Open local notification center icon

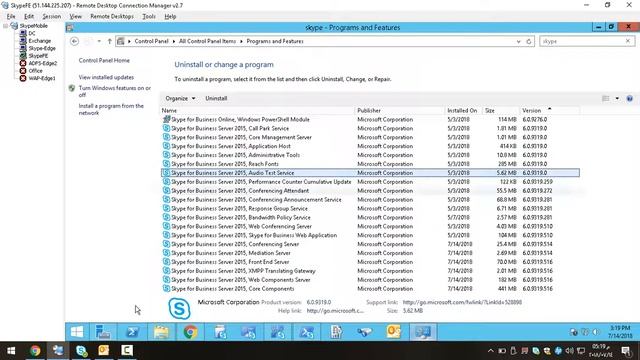coord(626,351)
